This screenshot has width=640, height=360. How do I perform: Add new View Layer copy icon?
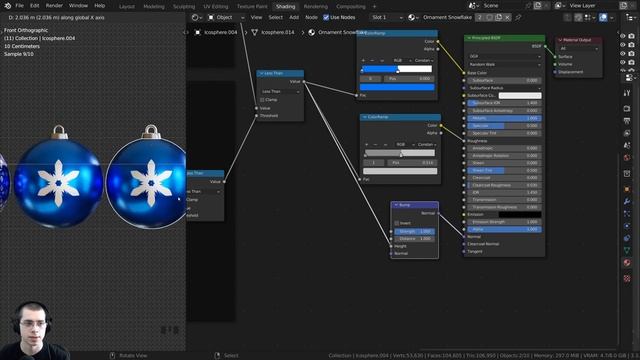pos(623,6)
